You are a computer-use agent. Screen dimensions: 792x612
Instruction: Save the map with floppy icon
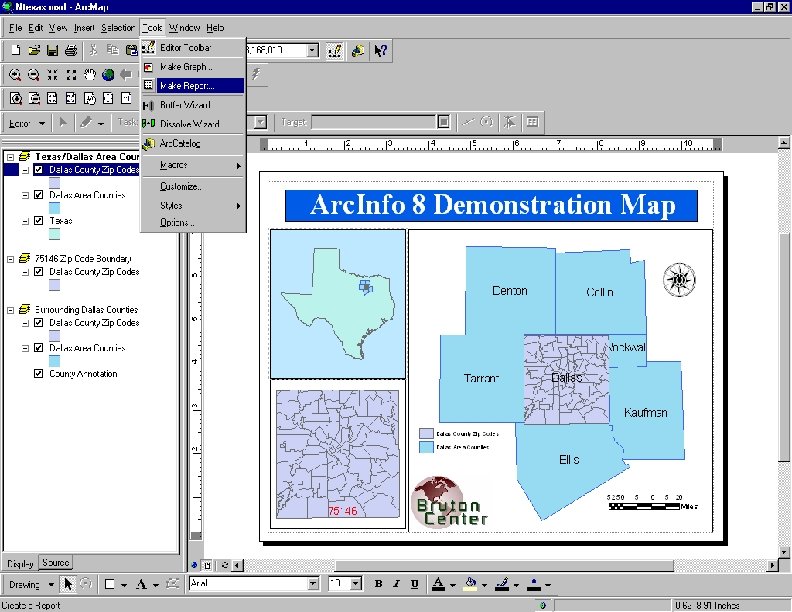click(x=52, y=50)
